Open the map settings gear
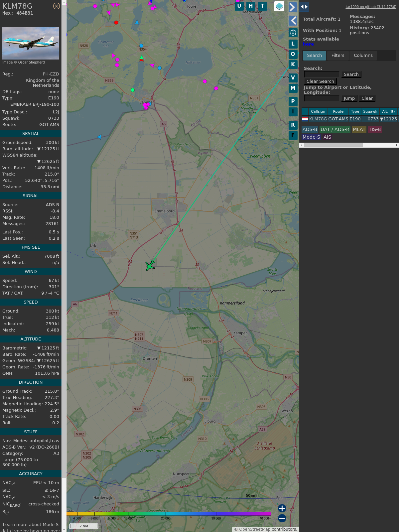The width and height of the screenshot is (399, 532). [x=293, y=33]
